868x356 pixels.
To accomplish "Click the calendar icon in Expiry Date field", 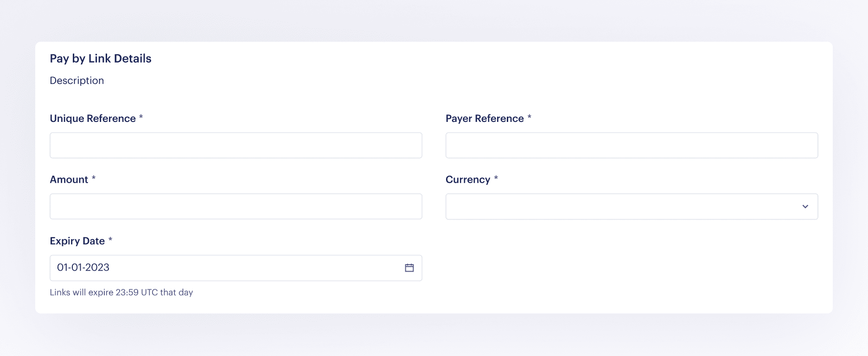I will point(409,267).
